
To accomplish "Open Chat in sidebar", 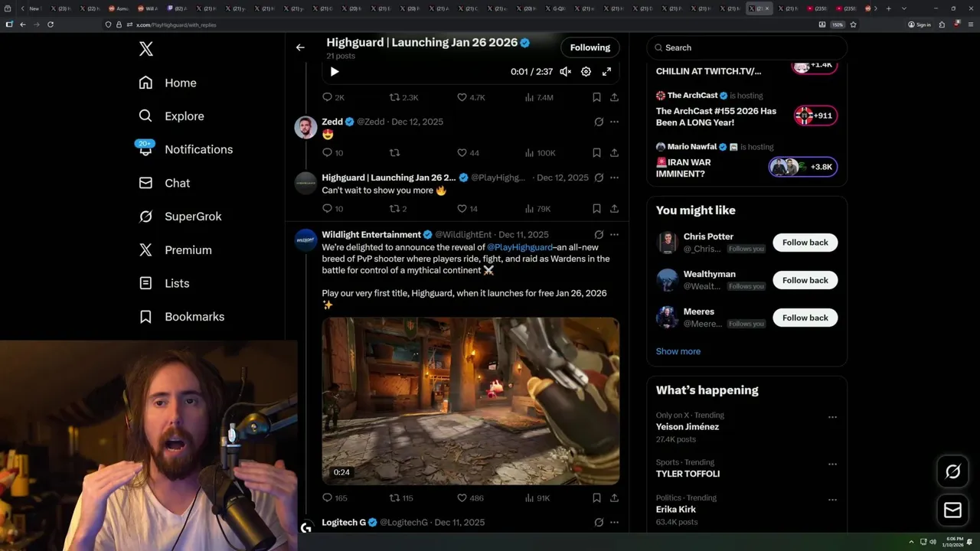I will pos(165,183).
